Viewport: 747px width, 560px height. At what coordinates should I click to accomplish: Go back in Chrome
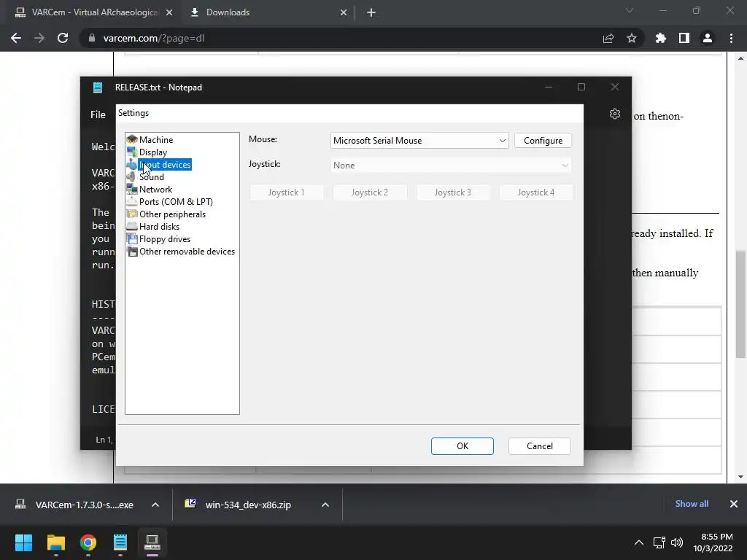[16, 38]
